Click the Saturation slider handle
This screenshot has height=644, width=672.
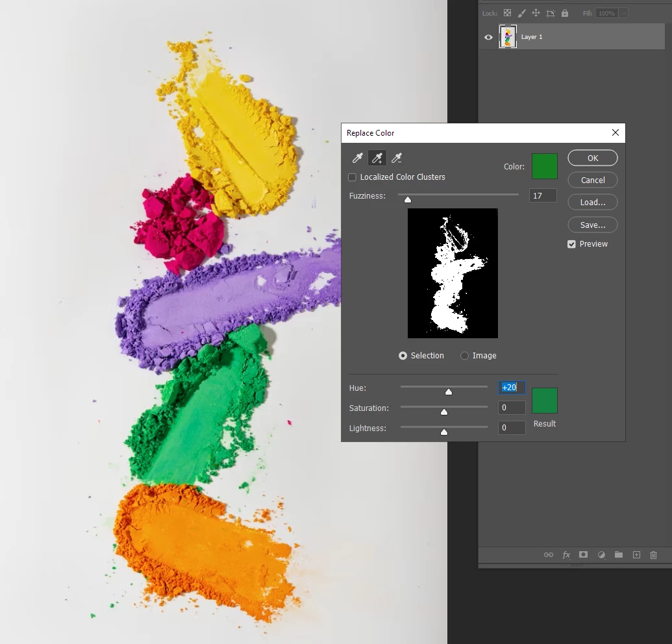point(444,412)
